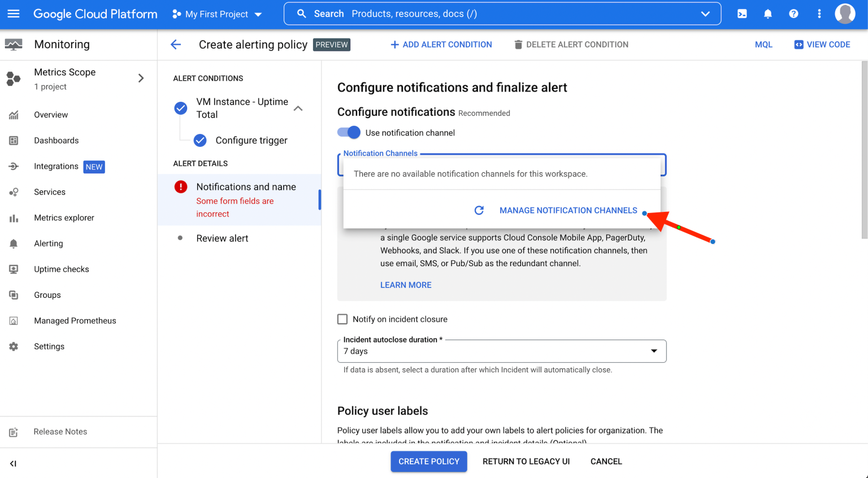Switch to MQL editor

(763, 45)
